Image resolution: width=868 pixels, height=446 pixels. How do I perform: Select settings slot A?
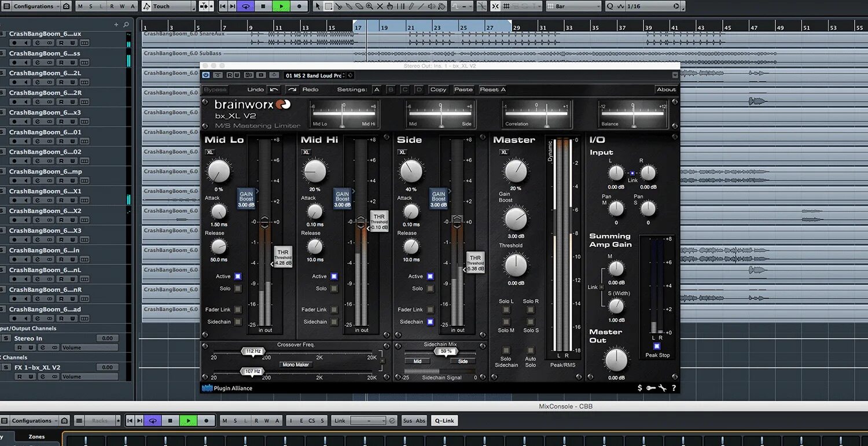pyautogui.click(x=377, y=90)
